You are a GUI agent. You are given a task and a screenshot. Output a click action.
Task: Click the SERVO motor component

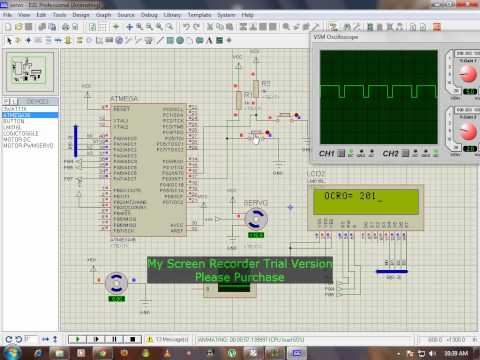click(x=256, y=219)
